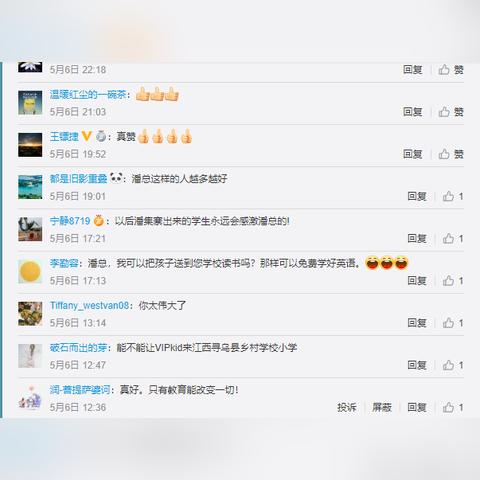Like 李勤容's comment about 免费学好英语

(453, 281)
